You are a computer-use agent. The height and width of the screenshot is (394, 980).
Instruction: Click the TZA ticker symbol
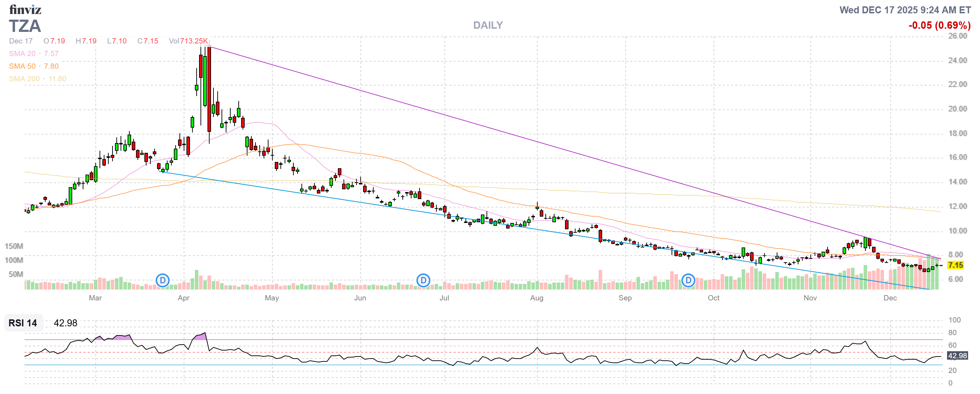(25, 26)
